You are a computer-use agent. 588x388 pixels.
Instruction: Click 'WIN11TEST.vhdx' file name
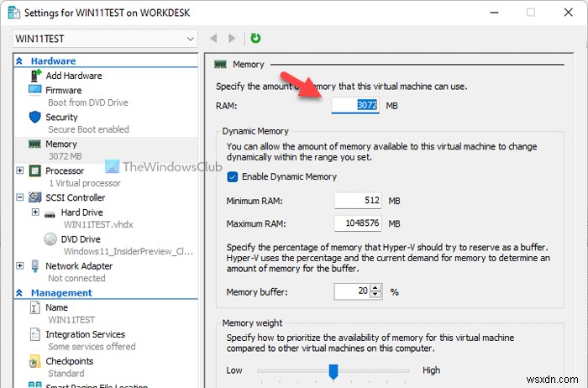(x=98, y=224)
